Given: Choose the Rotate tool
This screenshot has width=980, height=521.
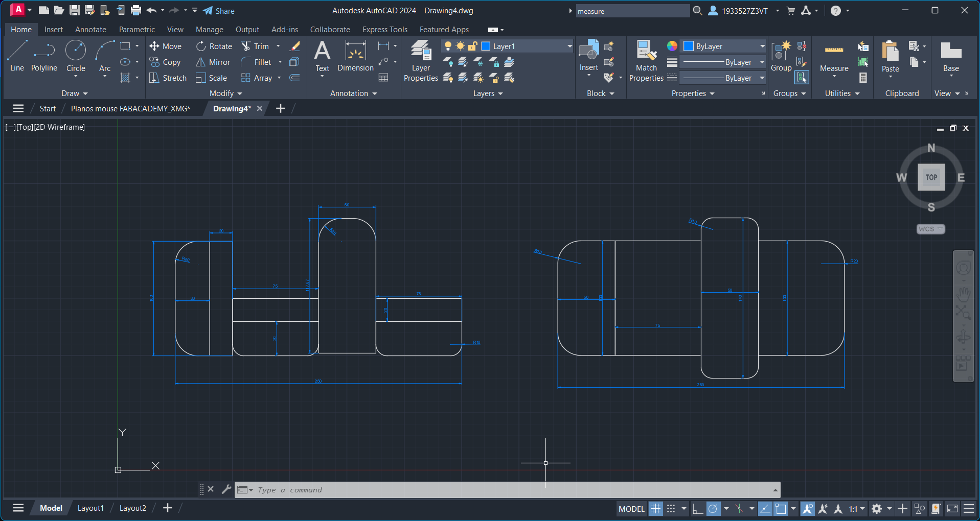Looking at the screenshot, I should click(214, 46).
